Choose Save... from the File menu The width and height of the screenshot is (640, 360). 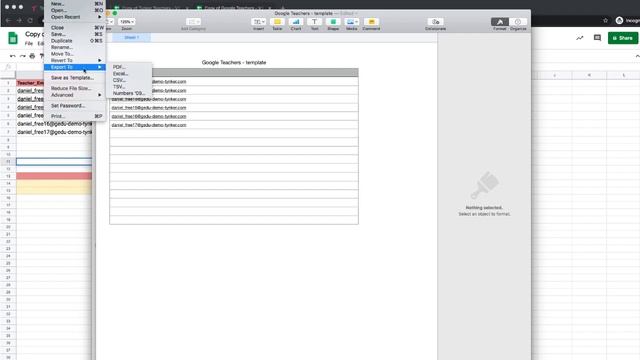[x=75, y=34]
